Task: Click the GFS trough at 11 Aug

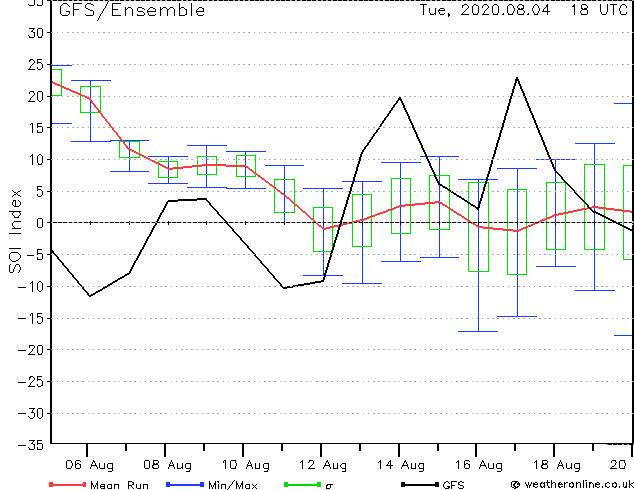Action: coord(284,288)
